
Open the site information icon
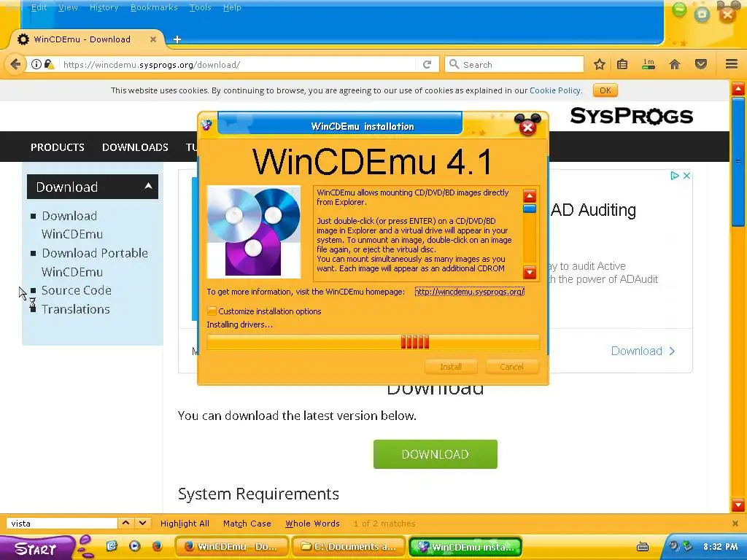pyautogui.click(x=36, y=64)
